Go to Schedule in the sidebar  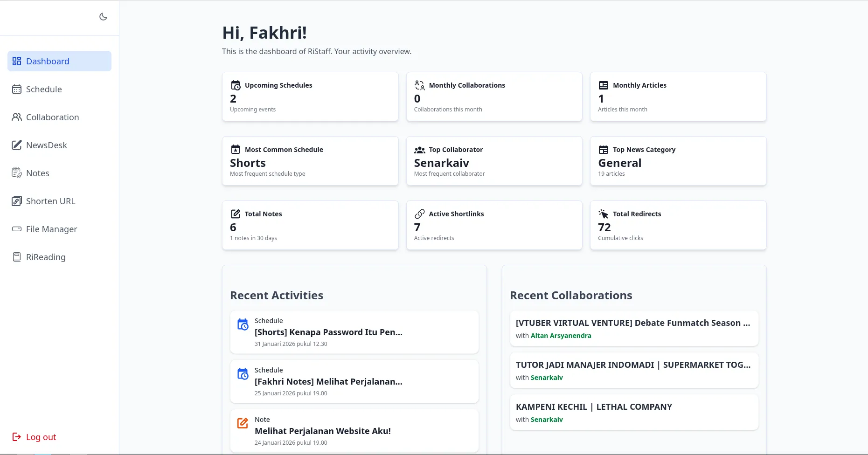pos(44,89)
